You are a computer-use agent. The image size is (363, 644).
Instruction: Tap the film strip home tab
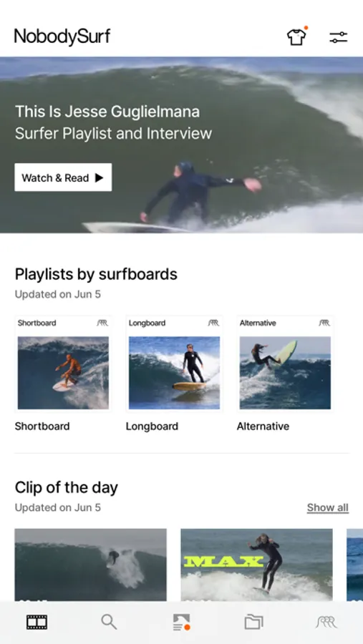pos(37,623)
